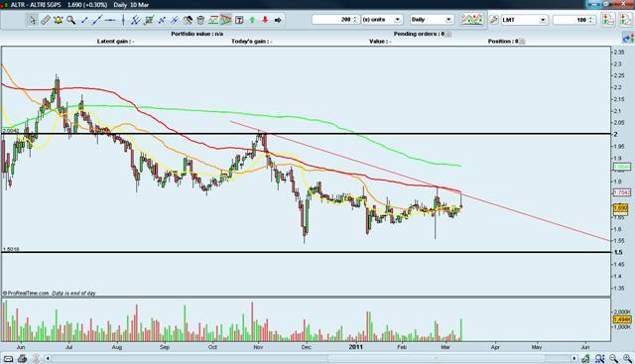Open the wrench settings beside LMT

494,20
